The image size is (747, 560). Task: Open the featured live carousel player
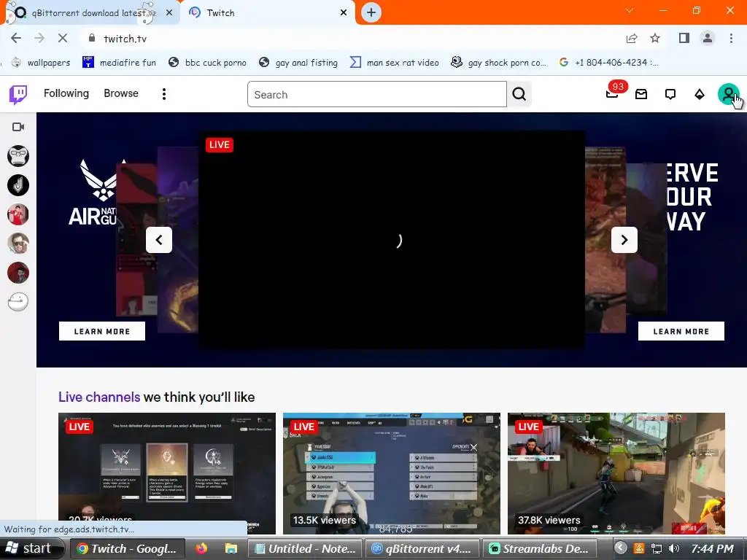pos(392,240)
